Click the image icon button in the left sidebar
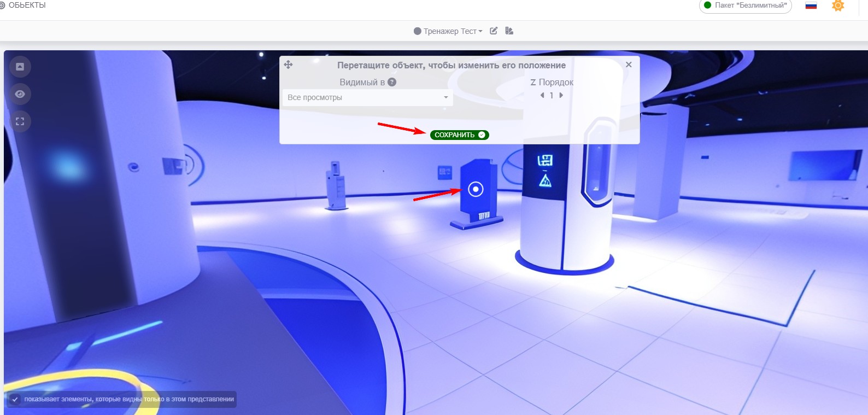The image size is (868, 415). click(x=20, y=67)
